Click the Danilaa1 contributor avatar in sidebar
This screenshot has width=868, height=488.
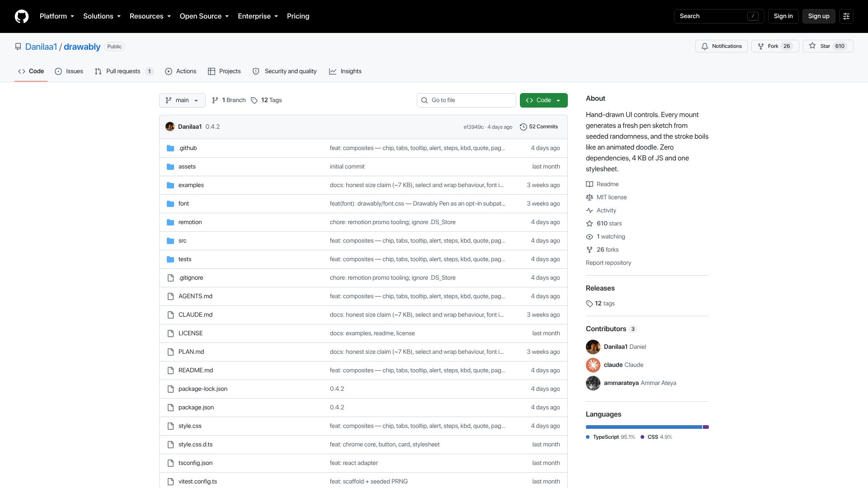[593, 347]
